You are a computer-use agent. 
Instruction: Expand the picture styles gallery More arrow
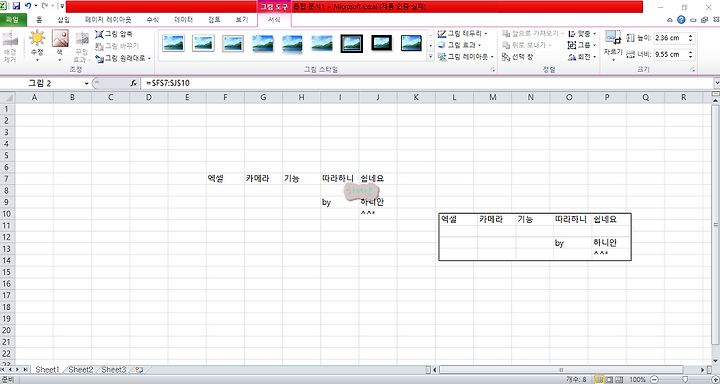pos(430,57)
